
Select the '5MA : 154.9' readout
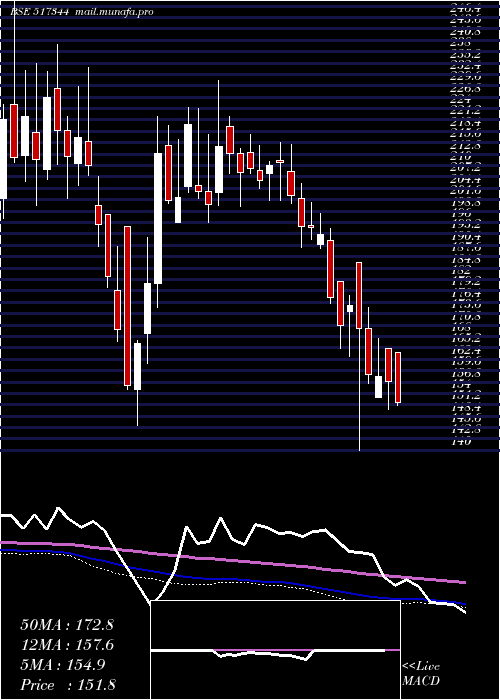(x=63, y=665)
